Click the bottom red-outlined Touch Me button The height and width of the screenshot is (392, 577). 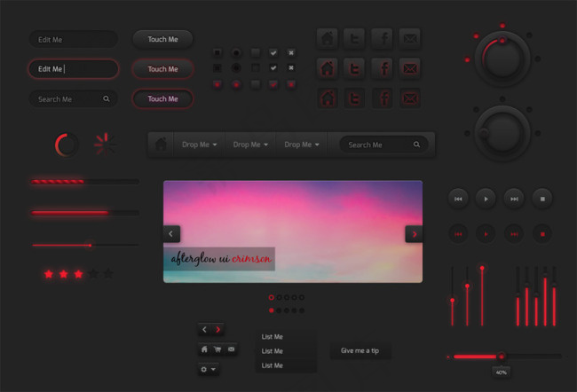click(162, 98)
